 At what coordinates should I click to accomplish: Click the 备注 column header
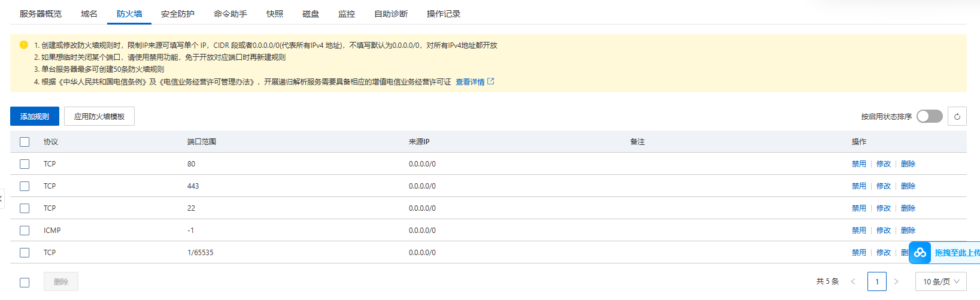point(638,142)
